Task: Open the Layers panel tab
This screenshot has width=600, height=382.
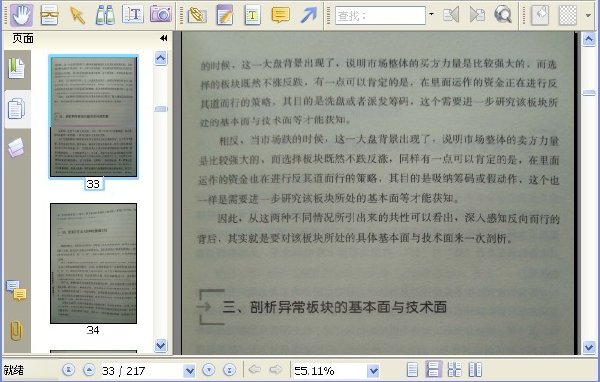Action: coord(16,148)
